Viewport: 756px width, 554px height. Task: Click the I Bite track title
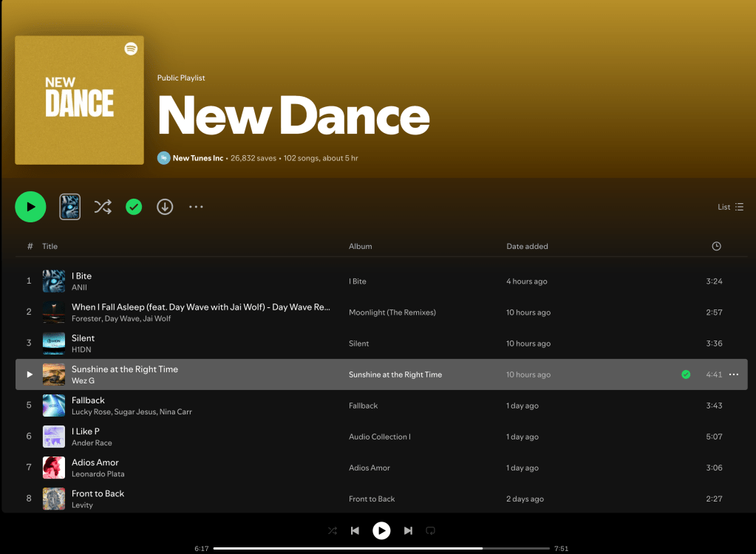click(x=81, y=276)
